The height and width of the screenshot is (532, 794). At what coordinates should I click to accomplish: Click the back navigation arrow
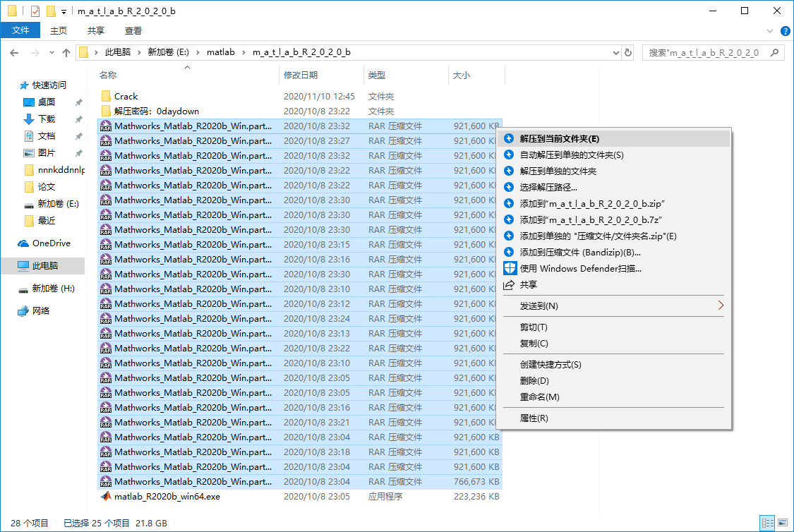15,52
